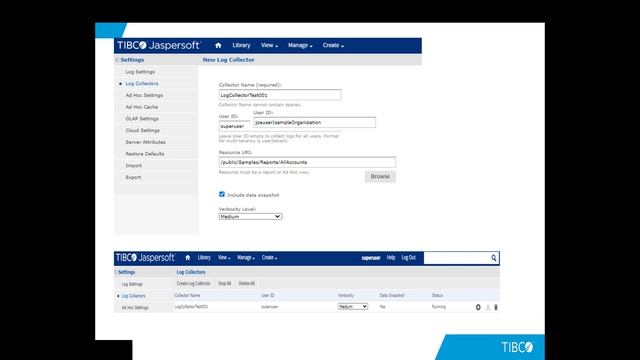Viewport: 640px width, 360px height.
Task: Select Export in sidebar
Action: (133, 178)
